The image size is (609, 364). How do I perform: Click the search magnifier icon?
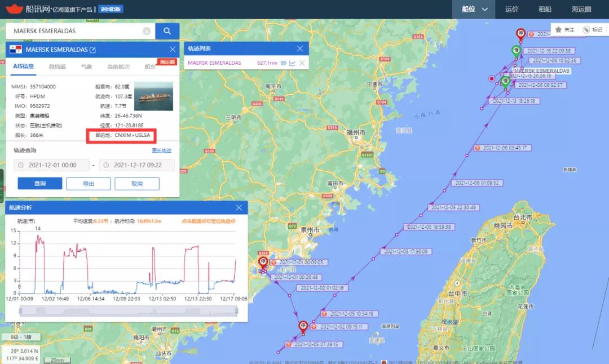pos(167,30)
